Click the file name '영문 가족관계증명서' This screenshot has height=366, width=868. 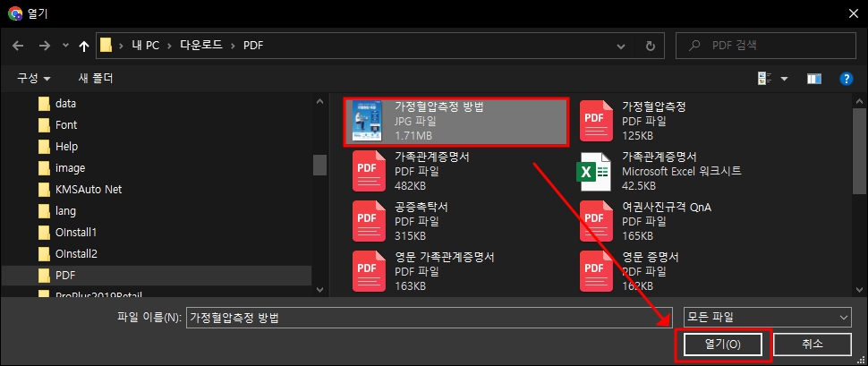pyautogui.click(x=445, y=257)
